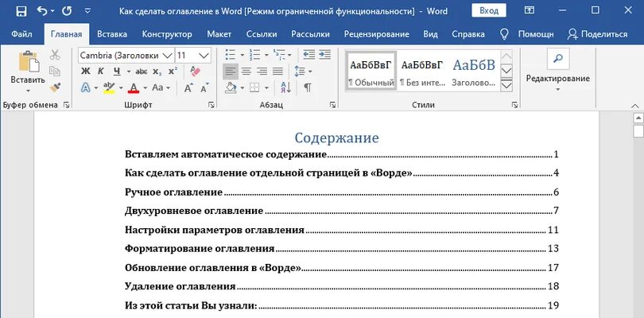644x318 pixels.
Task: Toggle bold formatting (Ж)
Action: [x=85, y=71]
